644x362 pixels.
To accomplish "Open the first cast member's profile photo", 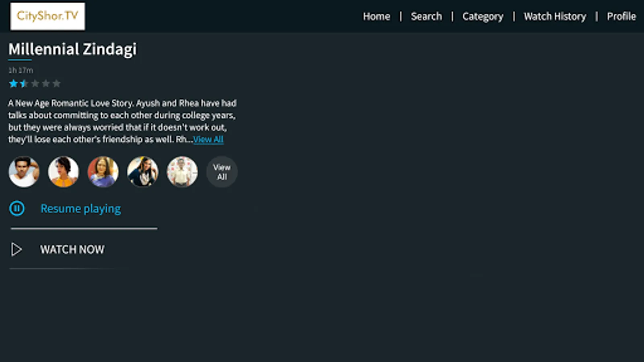I will point(24,172).
